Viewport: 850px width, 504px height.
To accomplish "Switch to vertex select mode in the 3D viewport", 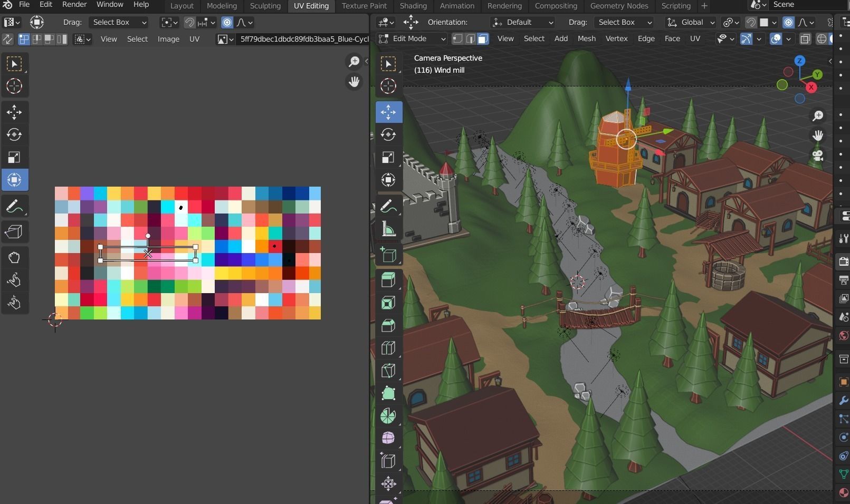I will (x=457, y=39).
